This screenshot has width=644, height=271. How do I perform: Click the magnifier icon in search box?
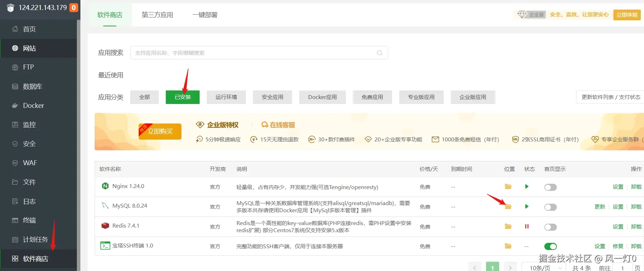[x=380, y=53]
